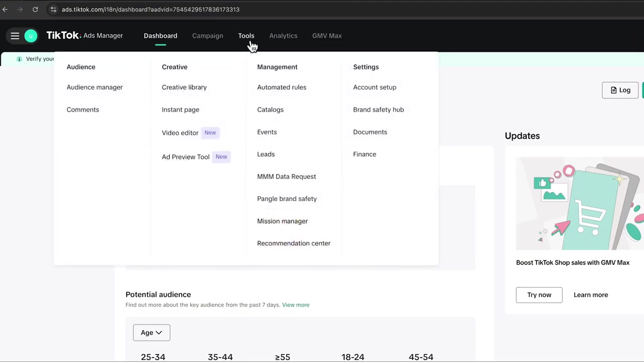Click the Potential audience heading
Viewport: 644px width, 362px height.
158,295
